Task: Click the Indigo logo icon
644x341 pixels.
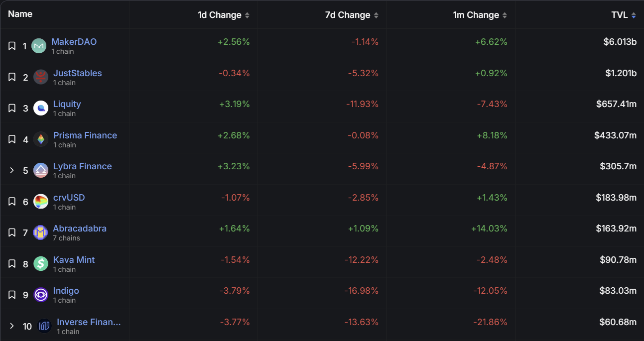Action: coord(41,295)
